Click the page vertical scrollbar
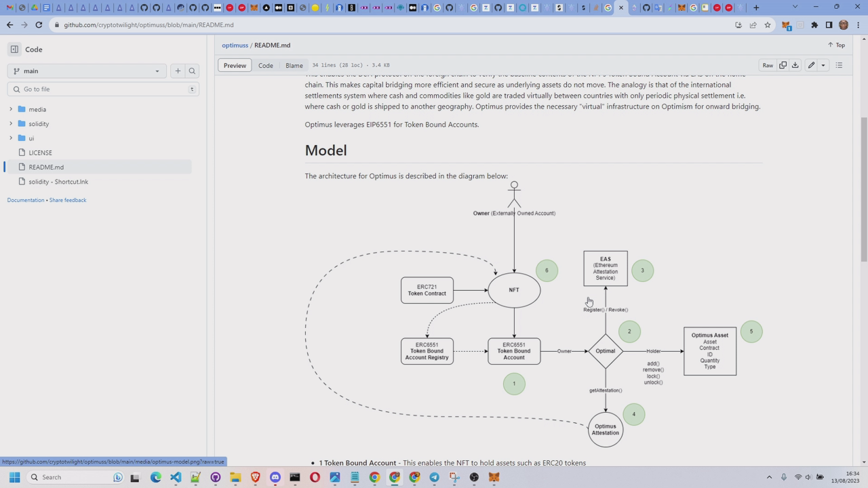The height and width of the screenshot is (488, 868). [864, 190]
